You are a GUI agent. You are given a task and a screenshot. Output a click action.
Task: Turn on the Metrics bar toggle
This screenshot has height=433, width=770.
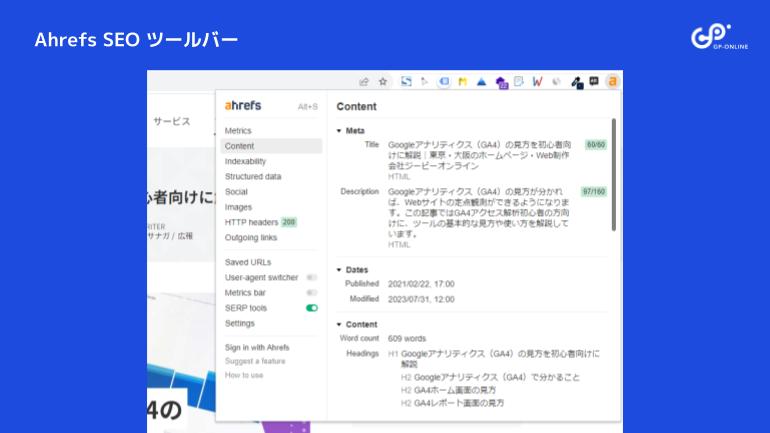point(311,292)
